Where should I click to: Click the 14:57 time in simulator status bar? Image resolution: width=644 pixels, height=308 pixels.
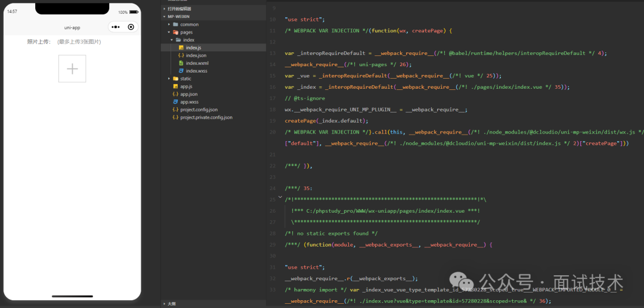pyautogui.click(x=12, y=11)
